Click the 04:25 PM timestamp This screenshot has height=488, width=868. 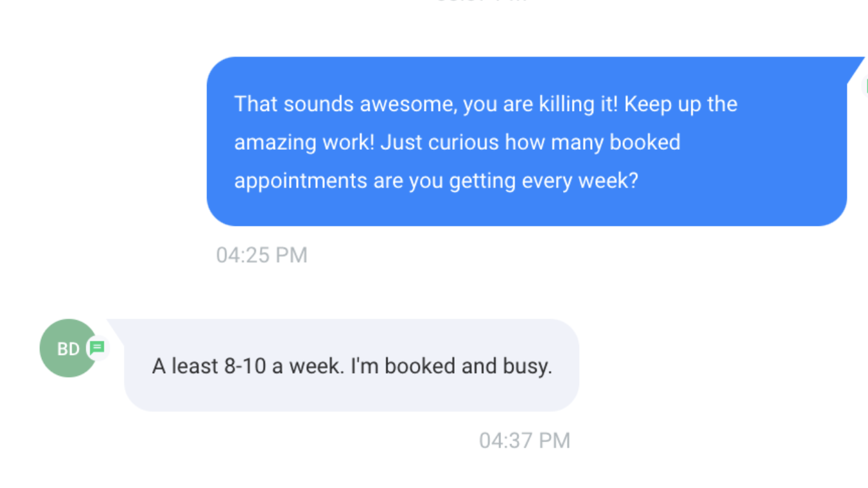click(x=261, y=255)
